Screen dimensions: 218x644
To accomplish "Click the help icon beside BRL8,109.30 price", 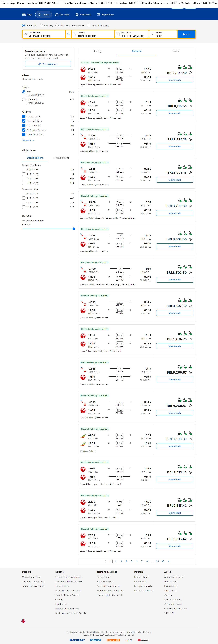I will click(190, 73).
